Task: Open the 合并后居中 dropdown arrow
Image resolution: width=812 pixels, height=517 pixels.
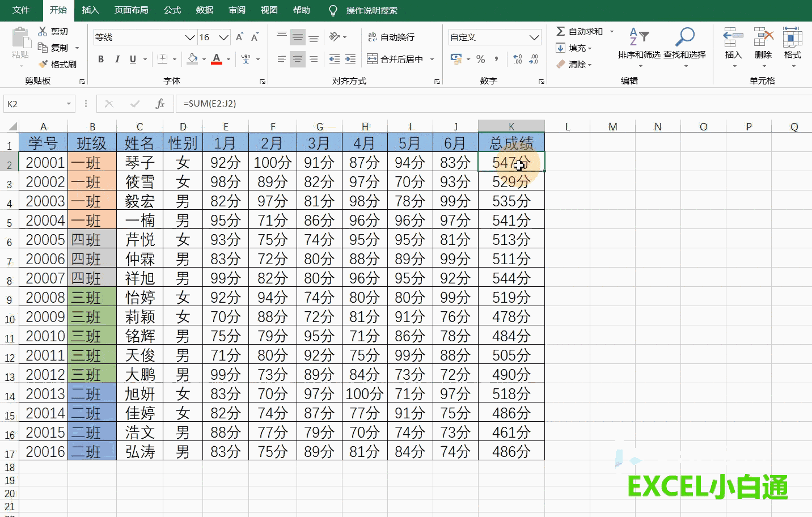Action: 432,59
